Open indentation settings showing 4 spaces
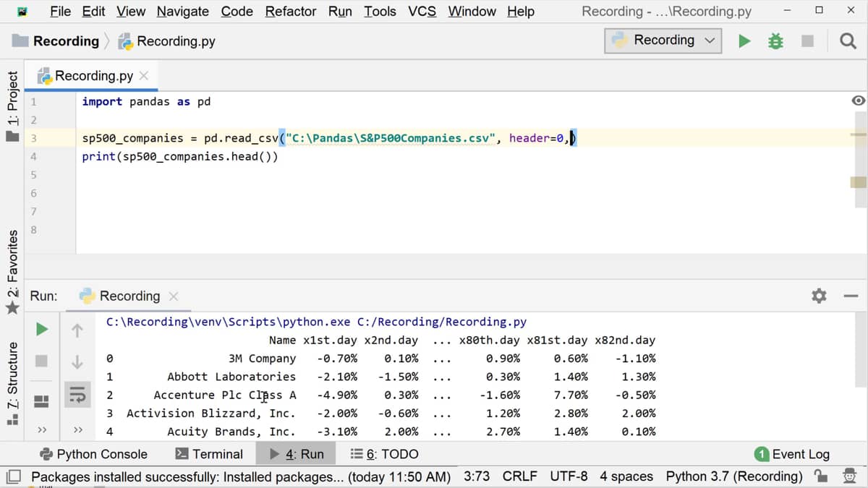This screenshot has width=868, height=488. 626,476
